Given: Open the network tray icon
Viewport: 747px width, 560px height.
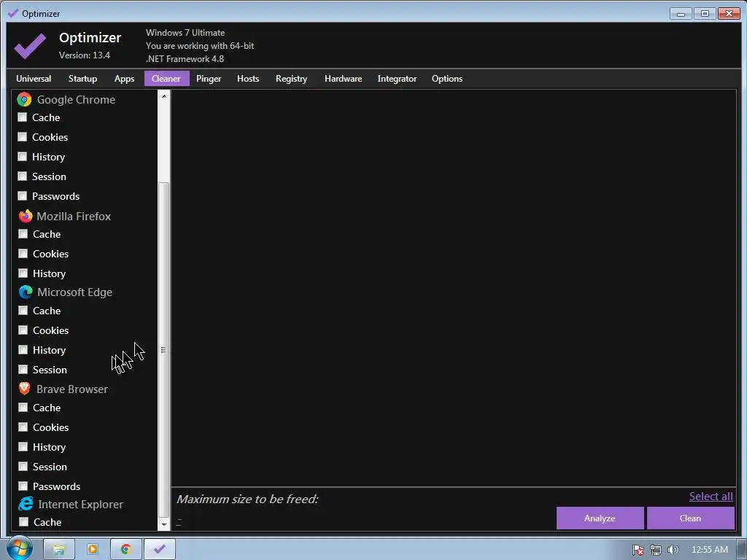Looking at the screenshot, I should 656,550.
